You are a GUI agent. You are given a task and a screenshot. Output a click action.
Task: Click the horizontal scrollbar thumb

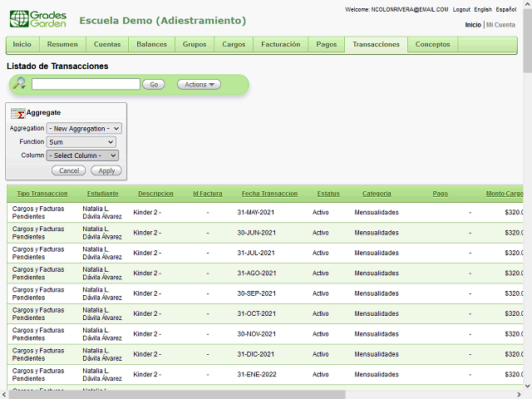(x=177, y=395)
